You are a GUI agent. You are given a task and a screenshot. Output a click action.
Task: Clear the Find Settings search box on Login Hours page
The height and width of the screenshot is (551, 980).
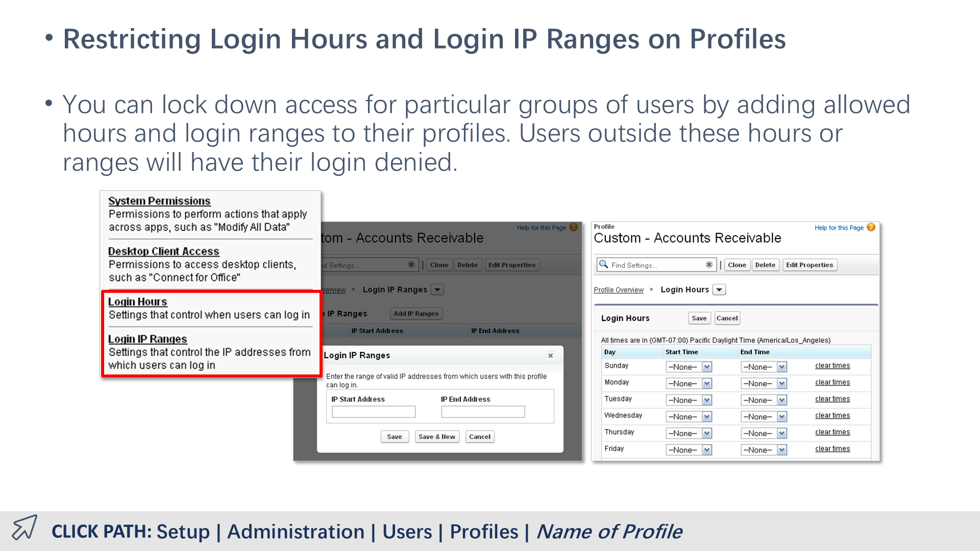pos(709,265)
